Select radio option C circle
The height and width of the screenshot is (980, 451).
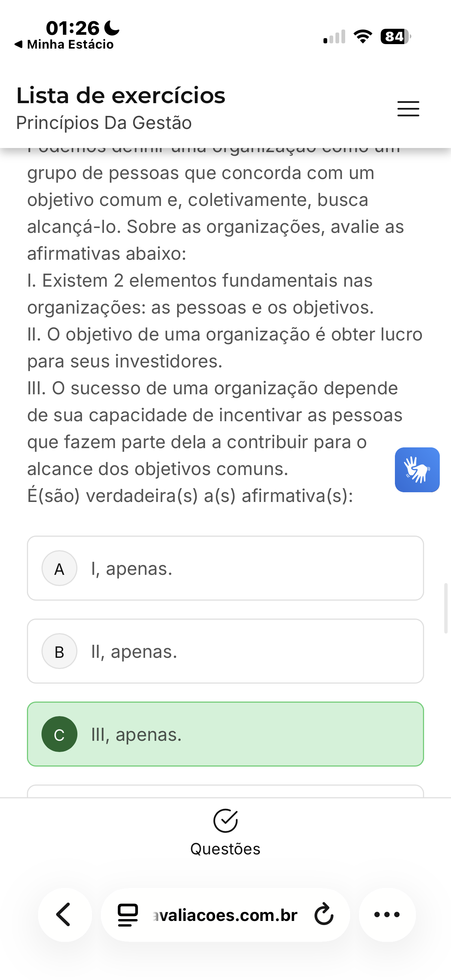click(x=59, y=734)
